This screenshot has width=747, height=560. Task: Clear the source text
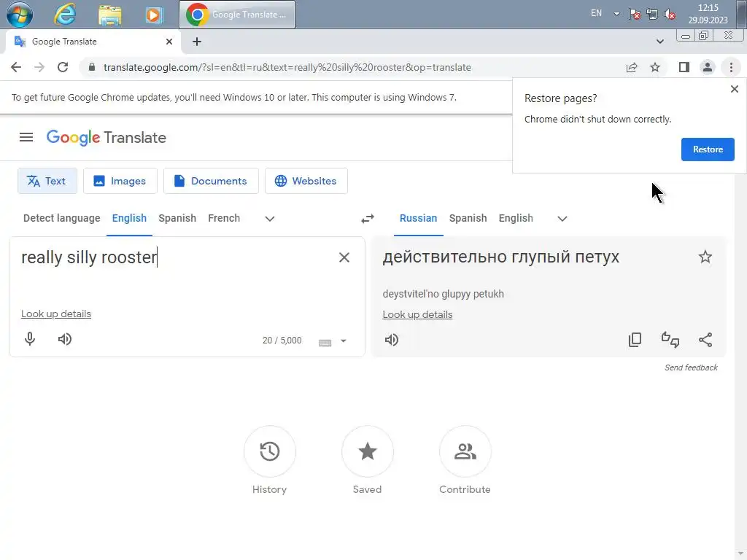coord(344,257)
